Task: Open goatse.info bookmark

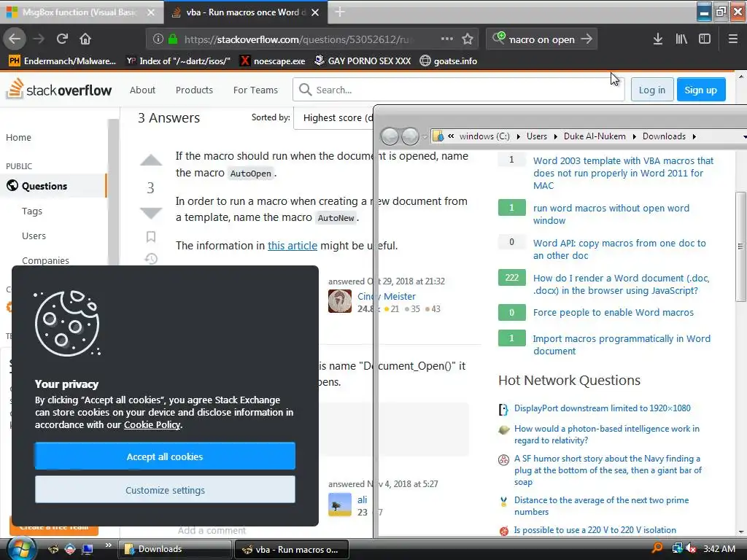Action: click(449, 61)
